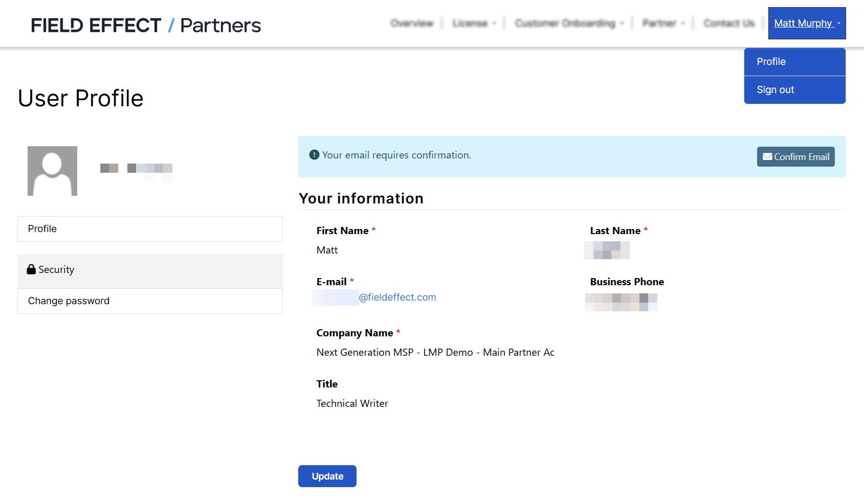The height and width of the screenshot is (504, 864).
Task: Click the lock icon beside Security
Action: pyautogui.click(x=31, y=269)
